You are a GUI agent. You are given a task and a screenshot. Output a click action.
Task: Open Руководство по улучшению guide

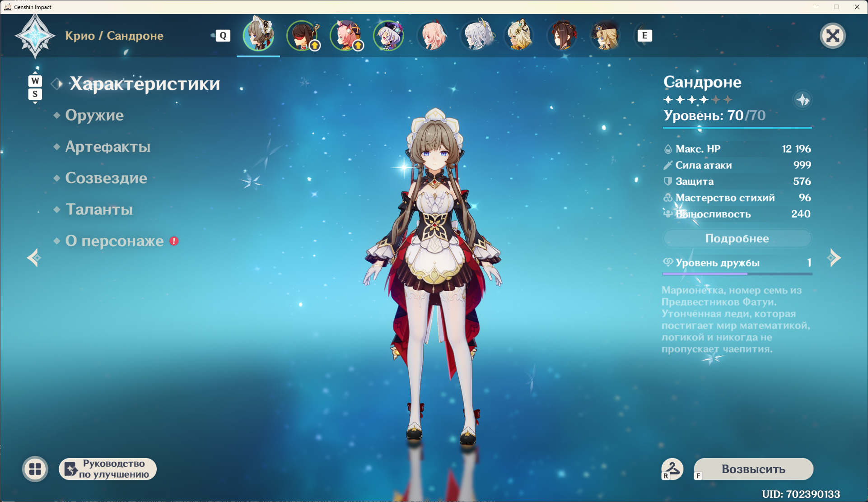(108, 469)
